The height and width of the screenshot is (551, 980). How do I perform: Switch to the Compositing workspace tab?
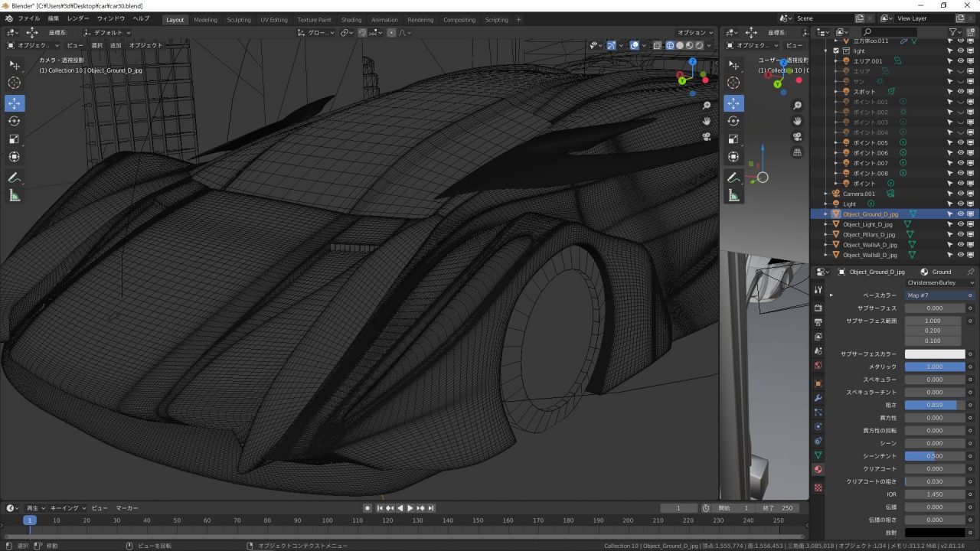click(x=459, y=20)
